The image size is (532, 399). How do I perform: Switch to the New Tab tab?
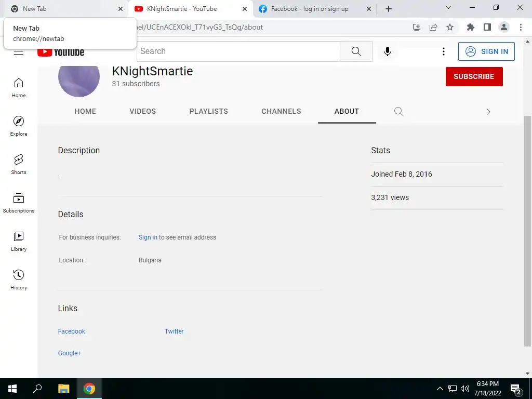click(64, 9)
